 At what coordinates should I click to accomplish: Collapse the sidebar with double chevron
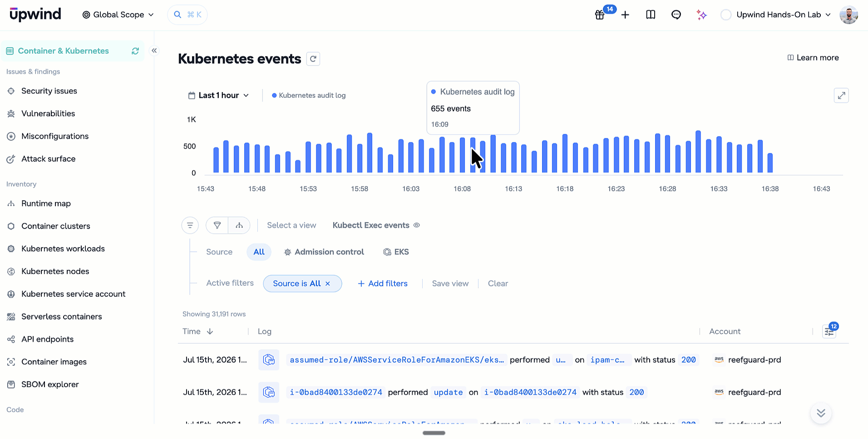pos(154,50)
